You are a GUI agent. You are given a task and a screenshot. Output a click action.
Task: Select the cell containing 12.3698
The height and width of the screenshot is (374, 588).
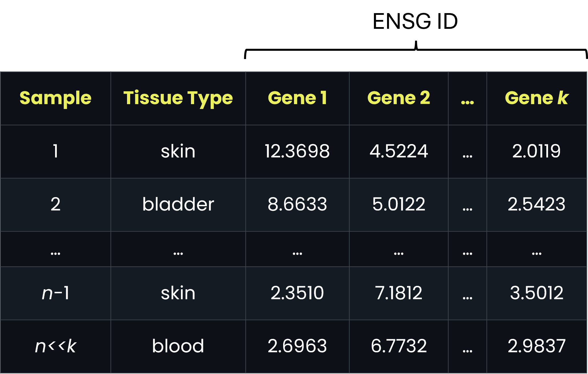(297, 151)
